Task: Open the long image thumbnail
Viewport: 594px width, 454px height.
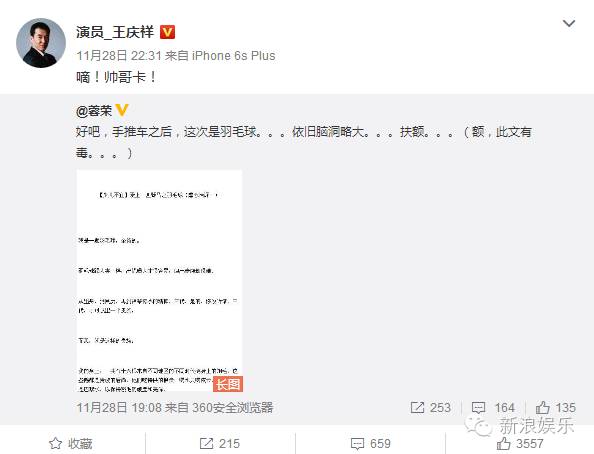Action: pyautogui.click(x=159, y=280)
